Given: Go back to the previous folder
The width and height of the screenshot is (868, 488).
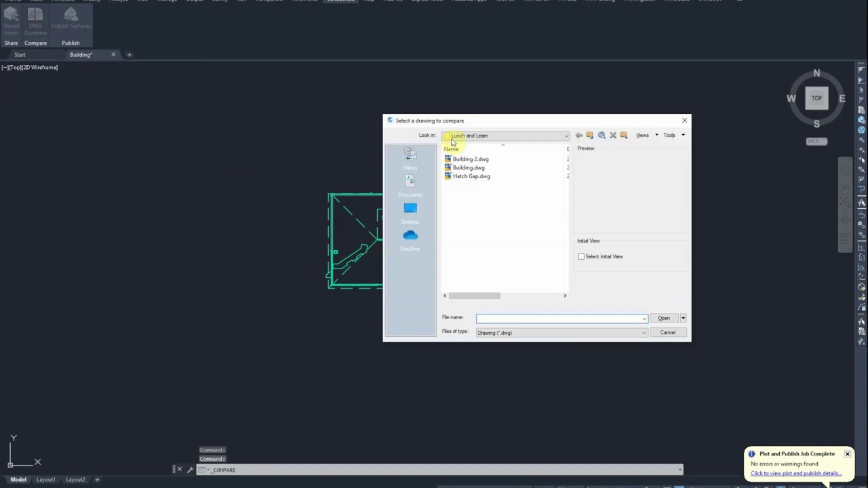Looking at the screenshot, I should 578,136.
